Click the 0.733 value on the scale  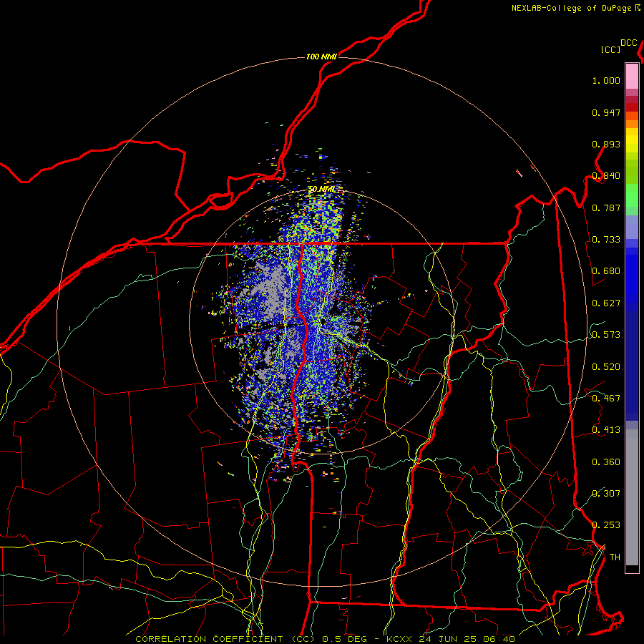[606, 240]
